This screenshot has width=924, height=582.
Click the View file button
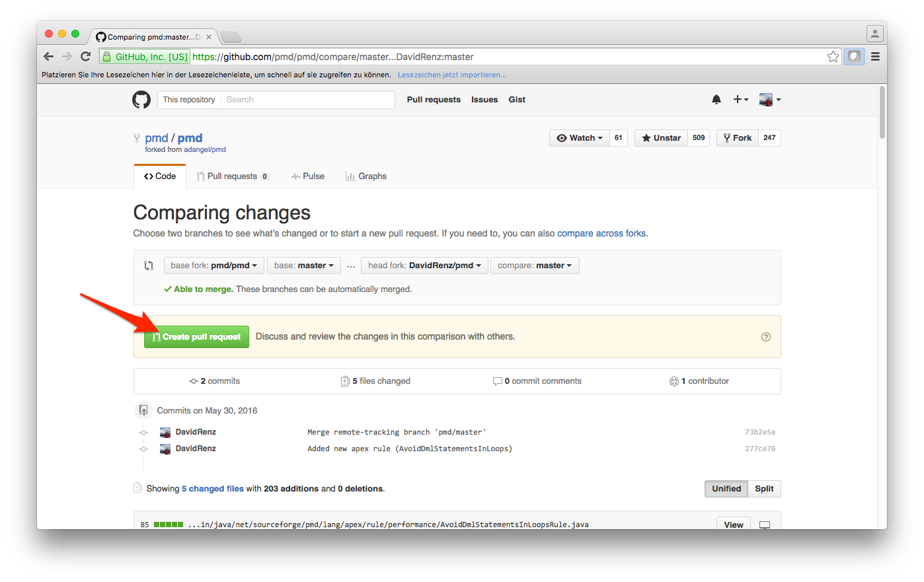pyautogui.click(x=734, y=525)
